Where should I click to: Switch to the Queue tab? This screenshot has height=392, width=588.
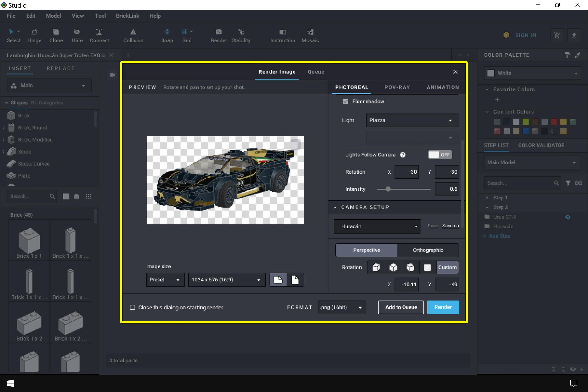coord(316,72)
